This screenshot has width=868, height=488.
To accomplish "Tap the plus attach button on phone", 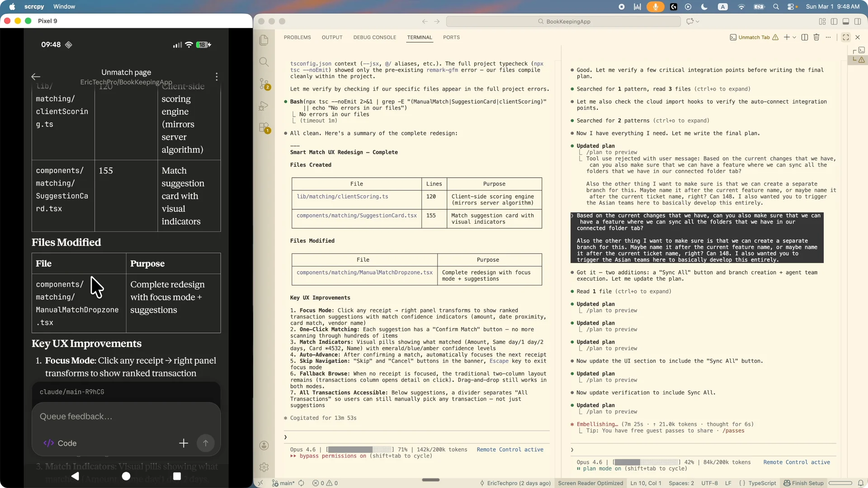I will [x=184, y=443].
